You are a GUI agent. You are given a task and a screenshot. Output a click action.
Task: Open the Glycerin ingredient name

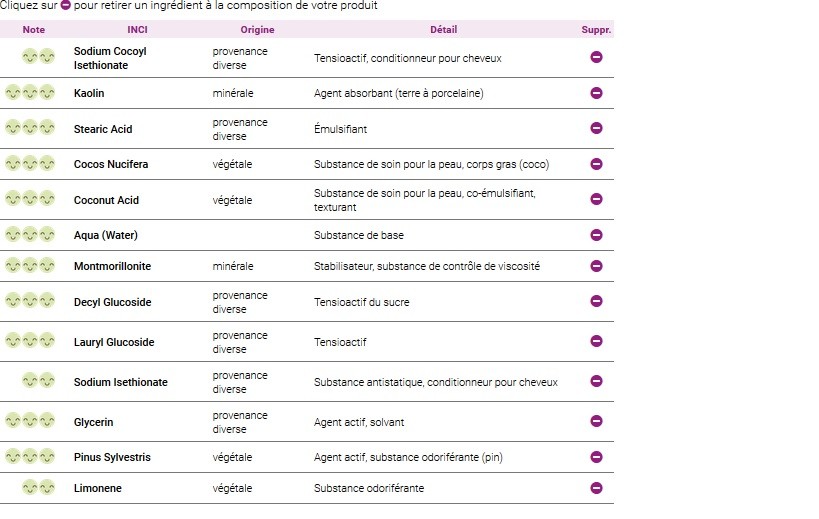(93, 422)
